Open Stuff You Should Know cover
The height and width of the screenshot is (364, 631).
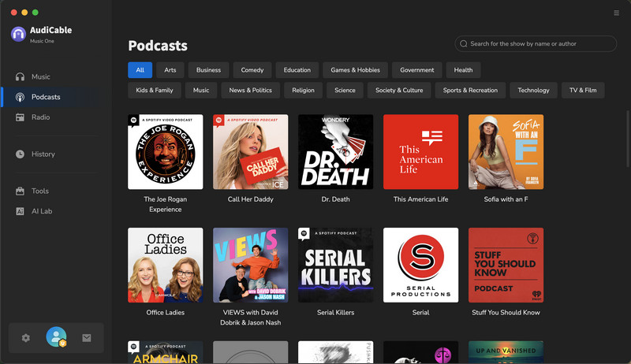pyautogui.click(x=506, y=266)
